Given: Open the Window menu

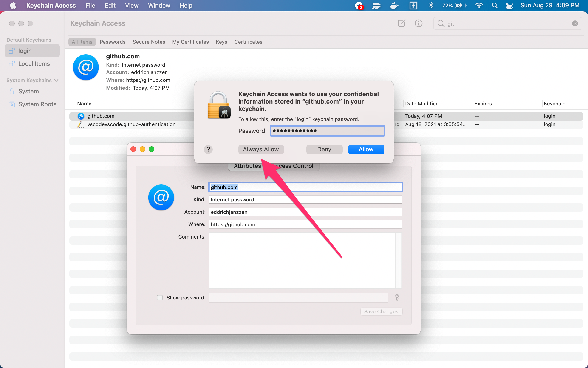Looking at the screenshot, I should coord(159,5).
